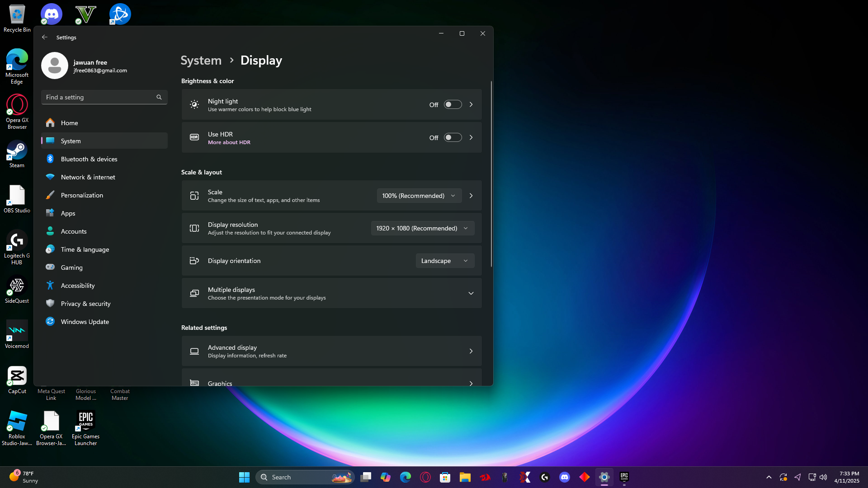Viewport: 868px width, 488px height.
Task: Open Task View from the taskbar
Action: (366, 477)
